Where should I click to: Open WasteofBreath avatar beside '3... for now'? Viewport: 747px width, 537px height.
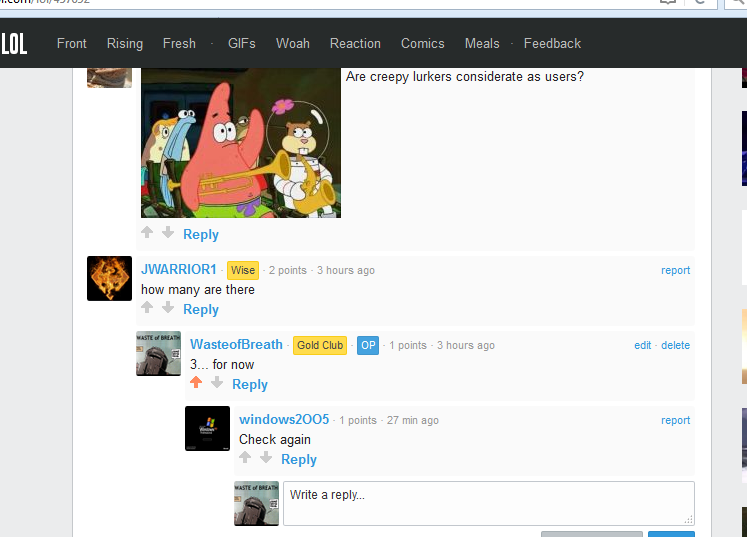[158, 354]
